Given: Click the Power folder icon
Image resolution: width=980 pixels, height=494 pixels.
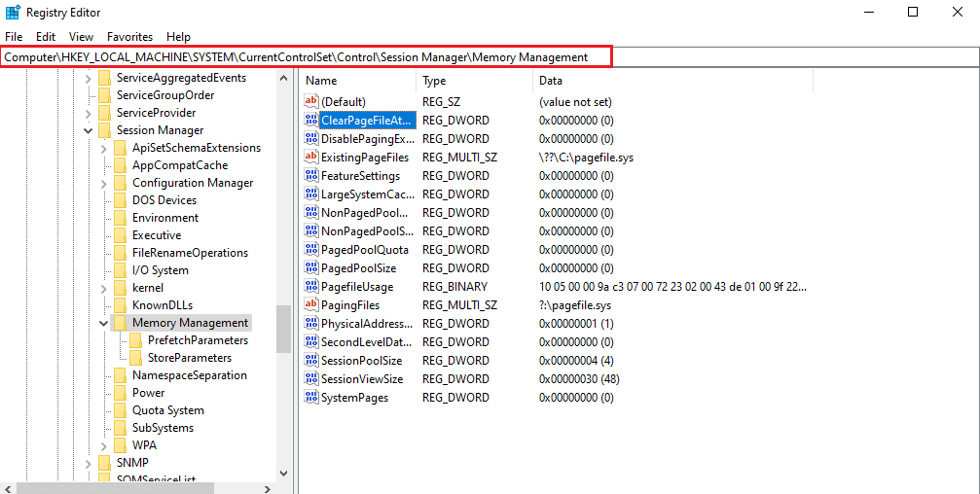Looking at the screenshot, I should pos(120,393).
